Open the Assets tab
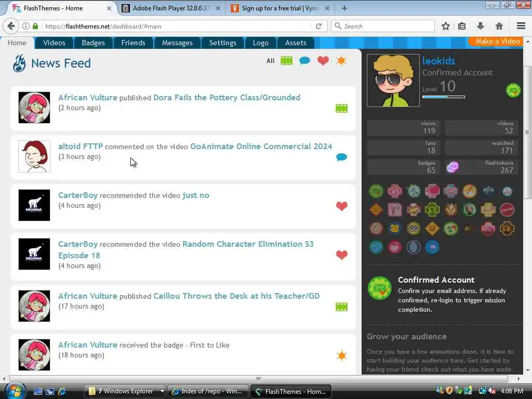 click(x=296, y=43)
